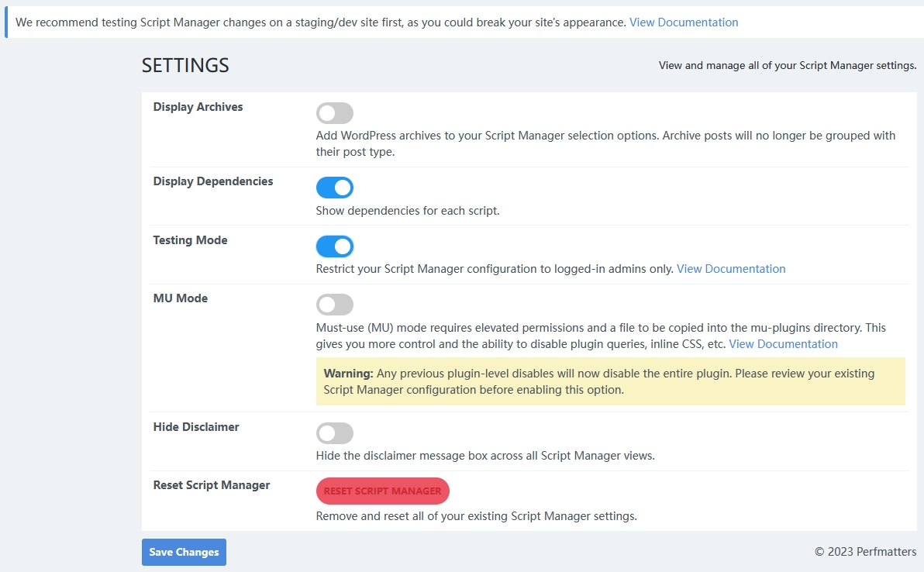Click the Reset Script Manager row label
The image size is (924, 572).
click(x=211, y=485)
